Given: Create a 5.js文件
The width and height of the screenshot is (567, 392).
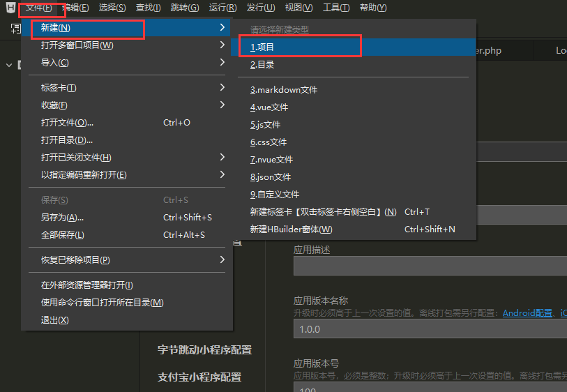Looking at the screenshot, I should coord(354,125).
